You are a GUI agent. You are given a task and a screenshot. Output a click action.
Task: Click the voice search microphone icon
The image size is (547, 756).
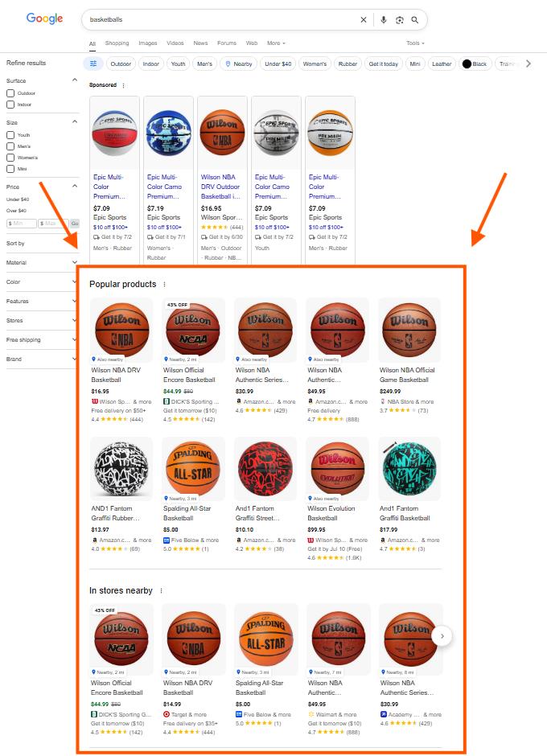[384, 20]
